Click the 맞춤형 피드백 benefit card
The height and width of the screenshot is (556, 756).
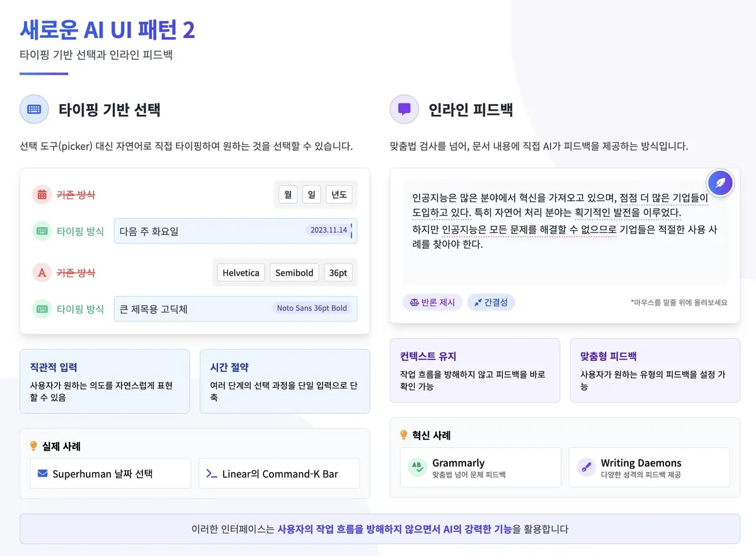(655, 371)
